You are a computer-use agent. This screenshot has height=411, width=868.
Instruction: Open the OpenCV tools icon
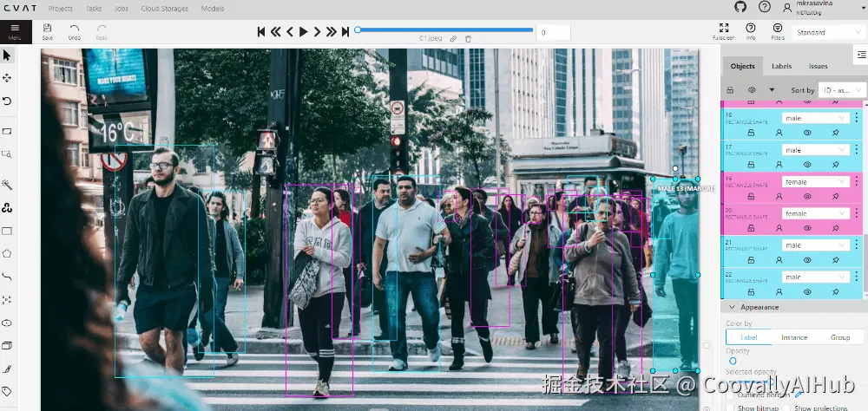[x=7, y=207]
